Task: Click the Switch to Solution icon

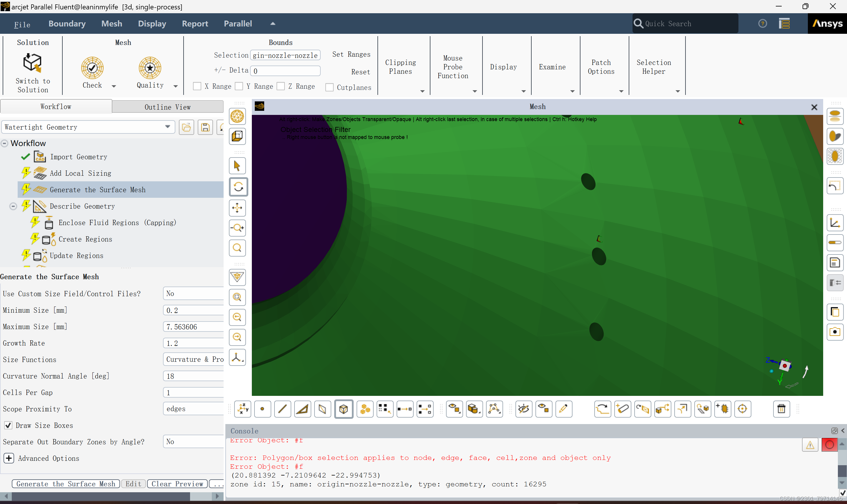Action: (x=32, y=63)
